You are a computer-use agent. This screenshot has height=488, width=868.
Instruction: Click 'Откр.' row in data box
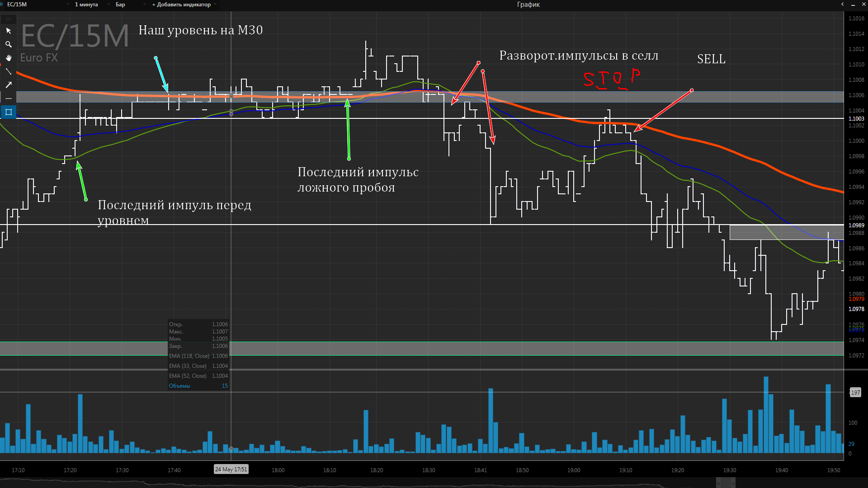198,324
